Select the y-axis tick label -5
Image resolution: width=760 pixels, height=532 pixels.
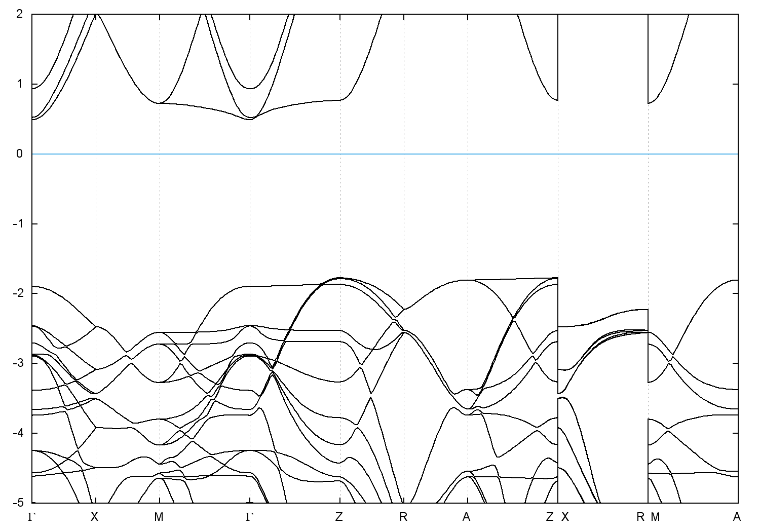coord(18,503)
